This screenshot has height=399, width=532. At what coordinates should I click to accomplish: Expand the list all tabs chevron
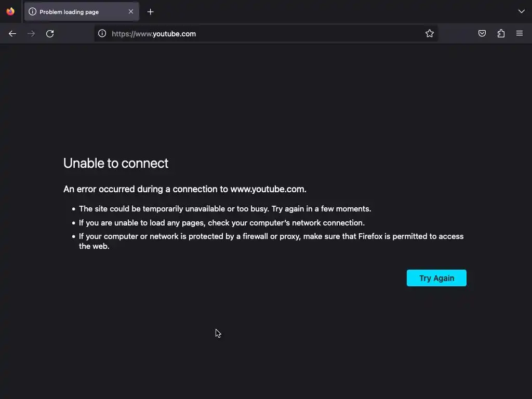tap(522, 11)
